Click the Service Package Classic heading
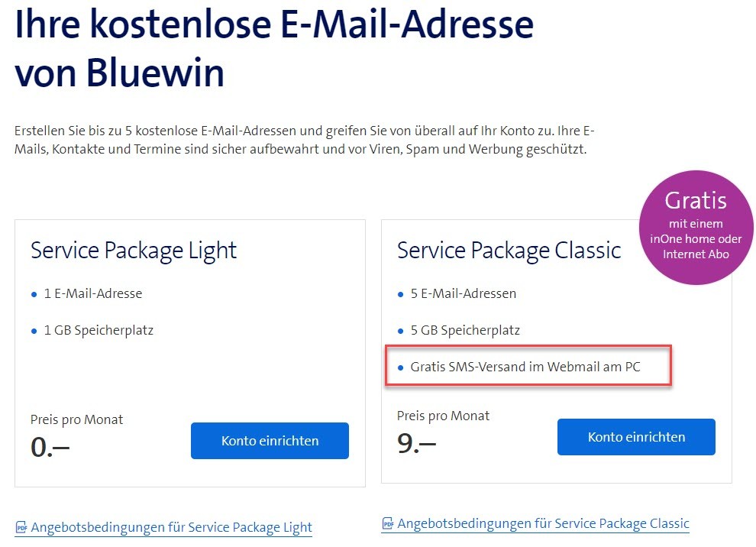 [x=509, y=251]
